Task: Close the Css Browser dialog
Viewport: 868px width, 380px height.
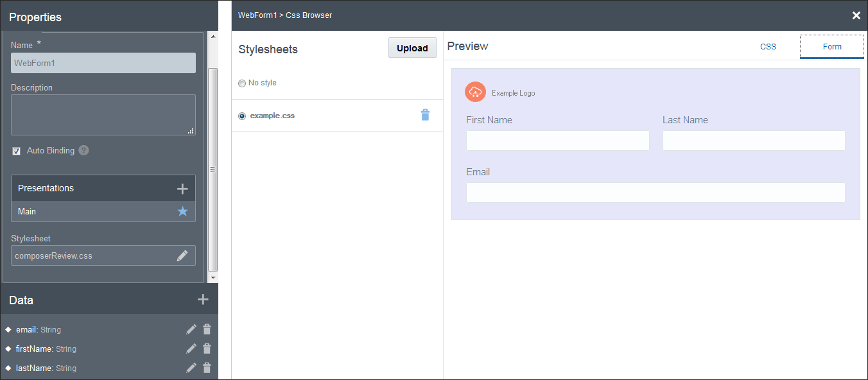Action: (856, 15)
